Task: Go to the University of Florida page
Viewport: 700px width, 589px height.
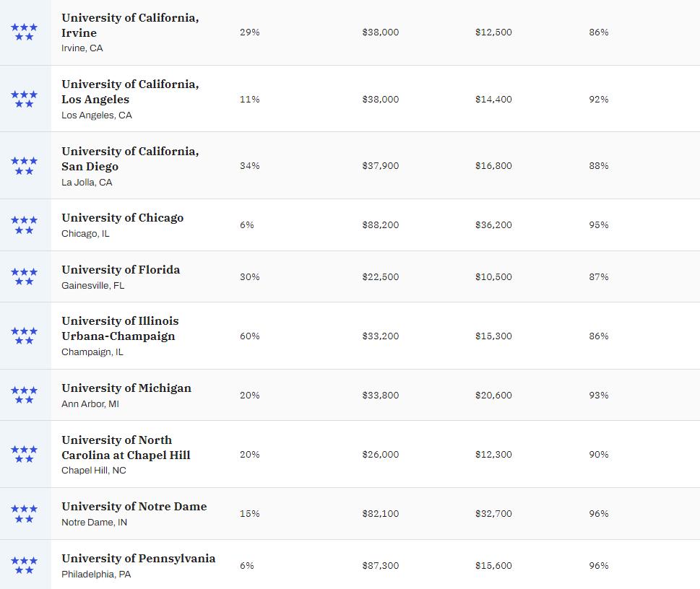Action: [x=121, y=270]
